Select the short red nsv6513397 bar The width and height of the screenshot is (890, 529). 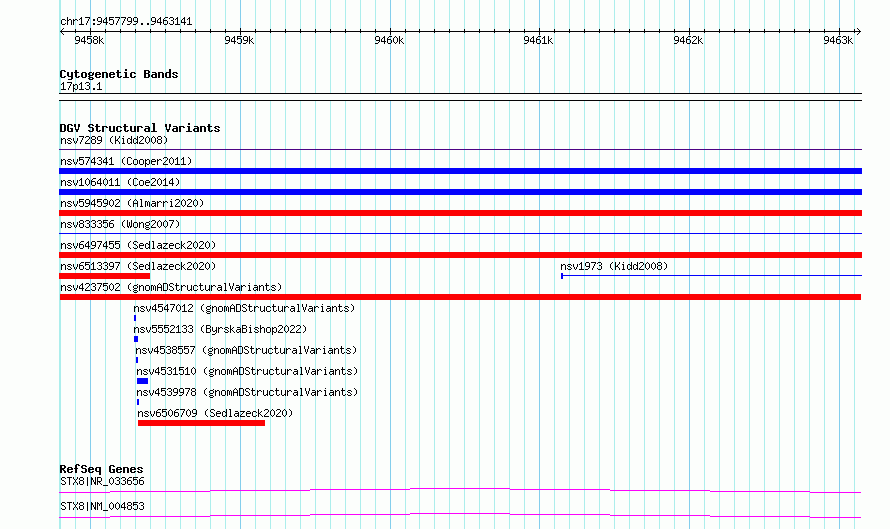click(104, 276)
